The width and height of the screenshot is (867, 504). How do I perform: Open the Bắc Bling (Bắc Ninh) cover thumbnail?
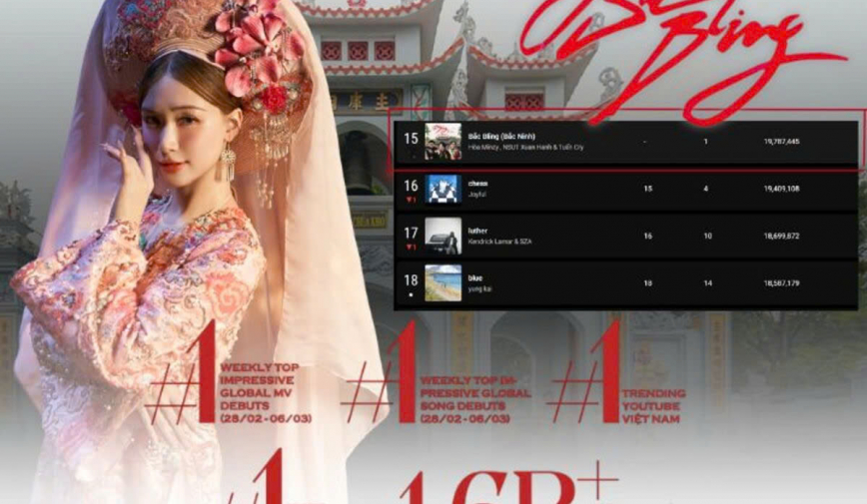point(442,142)
